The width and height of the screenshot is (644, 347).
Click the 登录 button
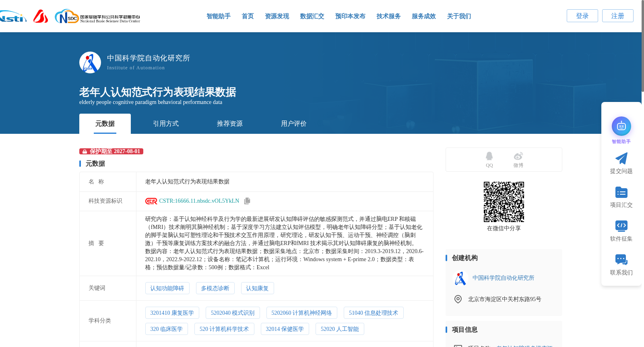point(582,16)
